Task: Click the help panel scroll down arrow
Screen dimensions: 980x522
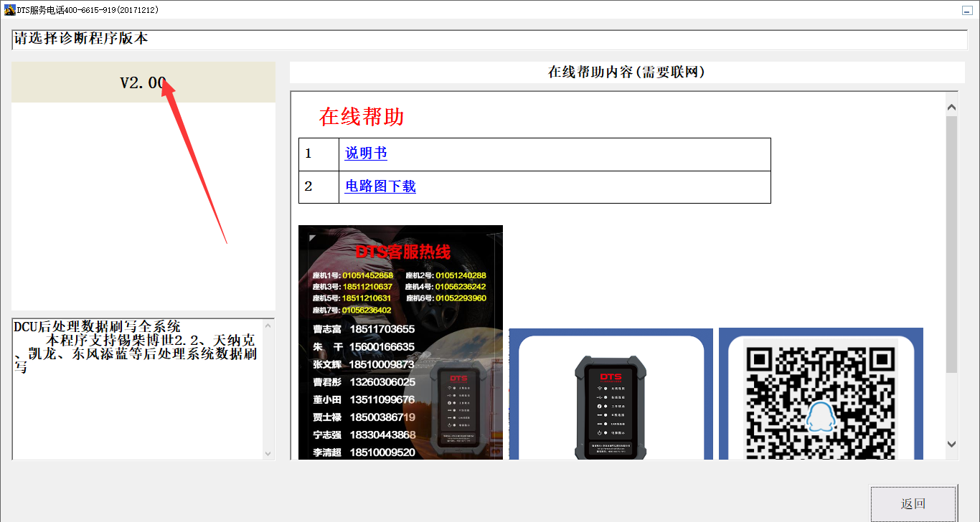Action: pos(951,445)
